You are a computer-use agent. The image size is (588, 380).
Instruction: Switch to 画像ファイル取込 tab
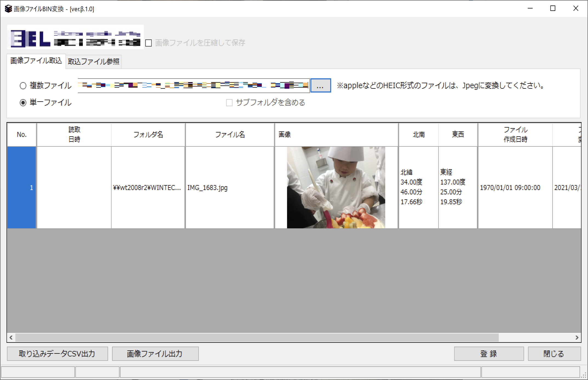coord(36,61)
